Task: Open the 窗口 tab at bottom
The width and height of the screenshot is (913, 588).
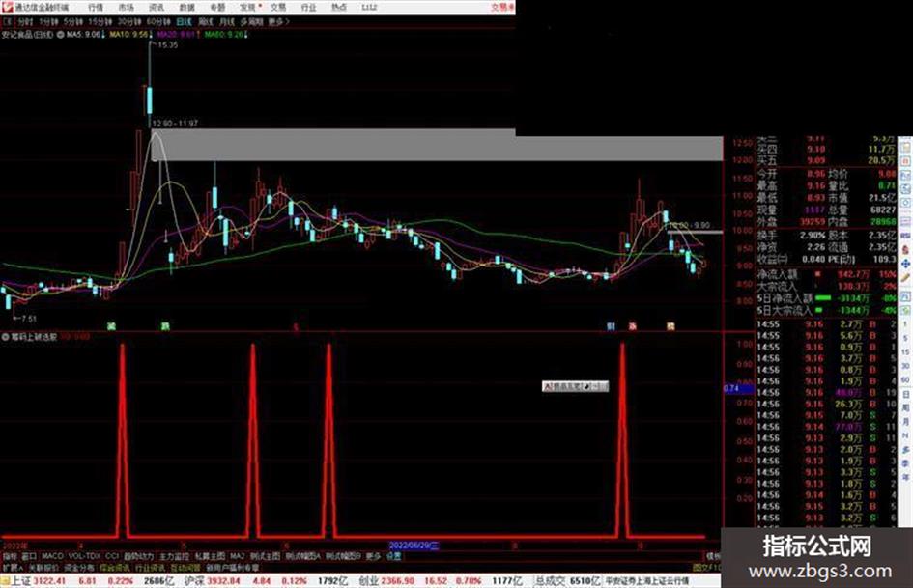Action: click(29, 556)
